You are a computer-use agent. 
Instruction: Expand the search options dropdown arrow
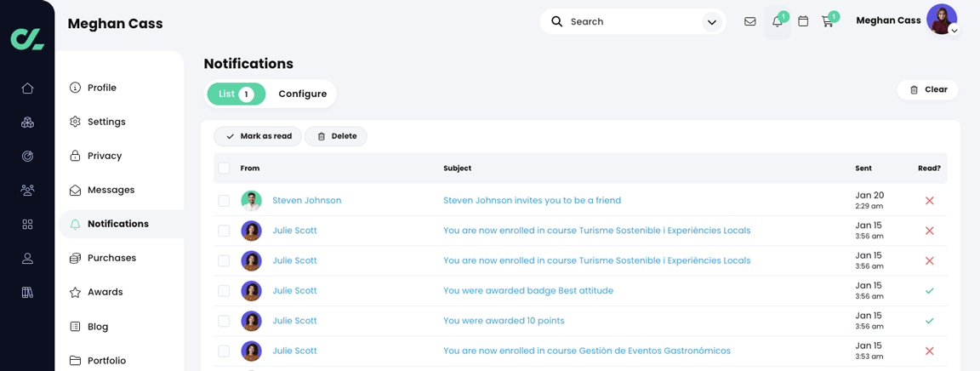pos(711,22)
